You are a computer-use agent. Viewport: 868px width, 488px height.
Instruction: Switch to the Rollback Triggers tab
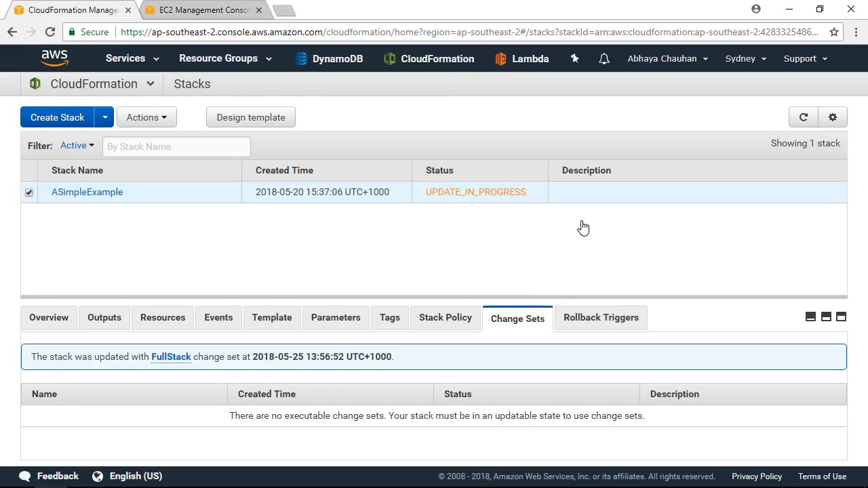[601, 317]
